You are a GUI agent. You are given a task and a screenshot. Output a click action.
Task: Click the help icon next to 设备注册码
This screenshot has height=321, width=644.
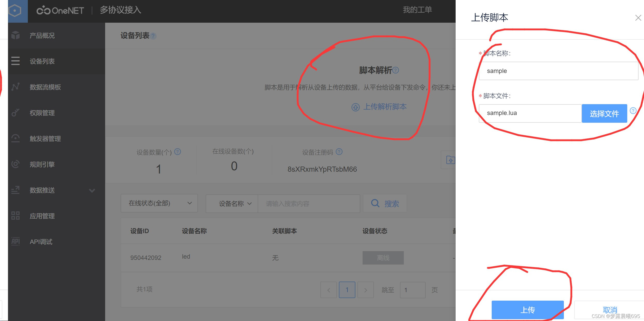[x=339, y=152]
